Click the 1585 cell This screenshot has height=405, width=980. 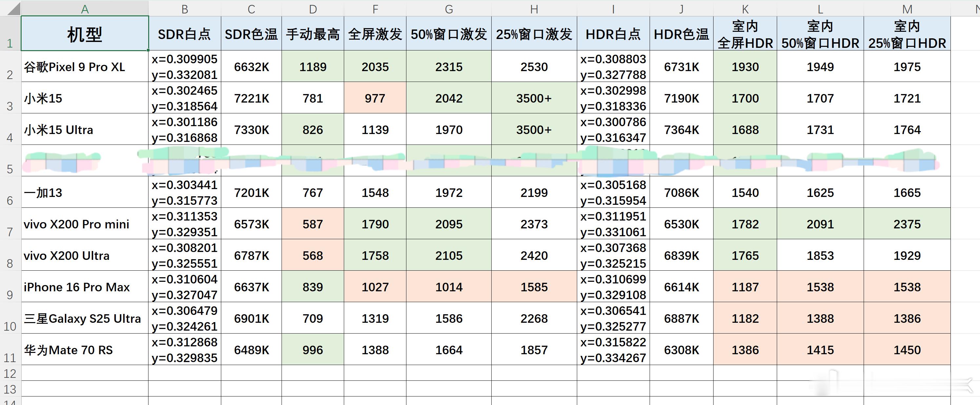point(534,287)
